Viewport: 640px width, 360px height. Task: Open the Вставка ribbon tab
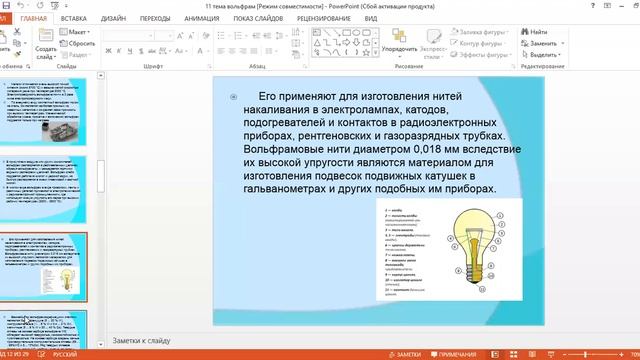73,18
